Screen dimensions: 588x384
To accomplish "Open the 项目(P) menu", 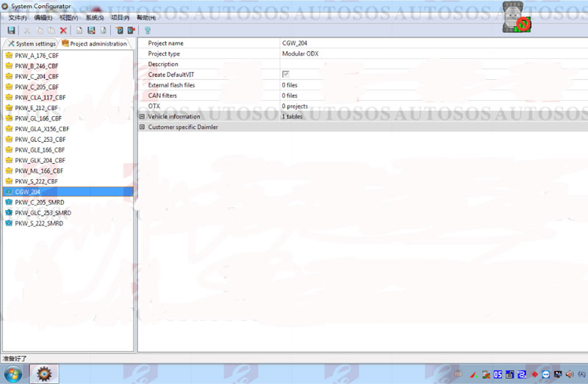I will pyautogui.click(x=120, y=18).
